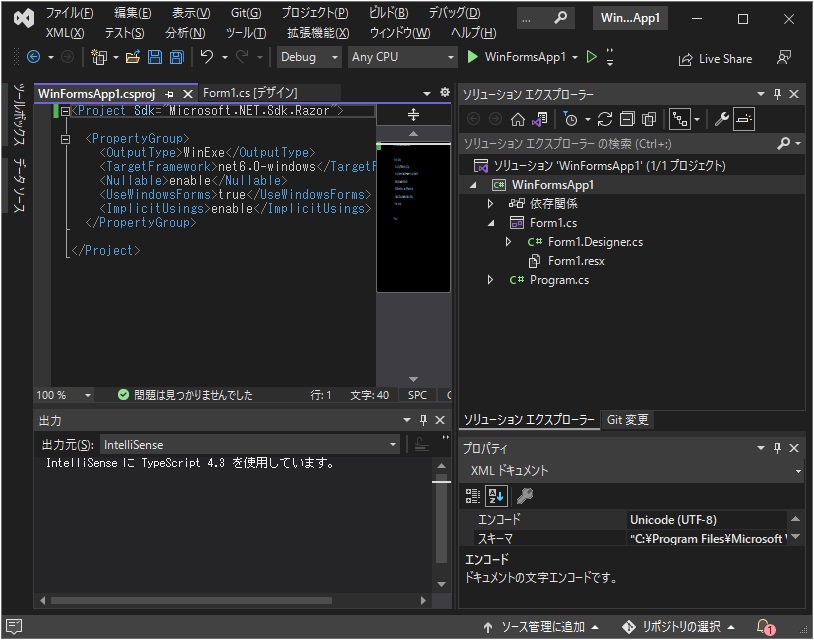
Task: Toggle auto-hide pin on Solution Explorer
Action: 777,94
